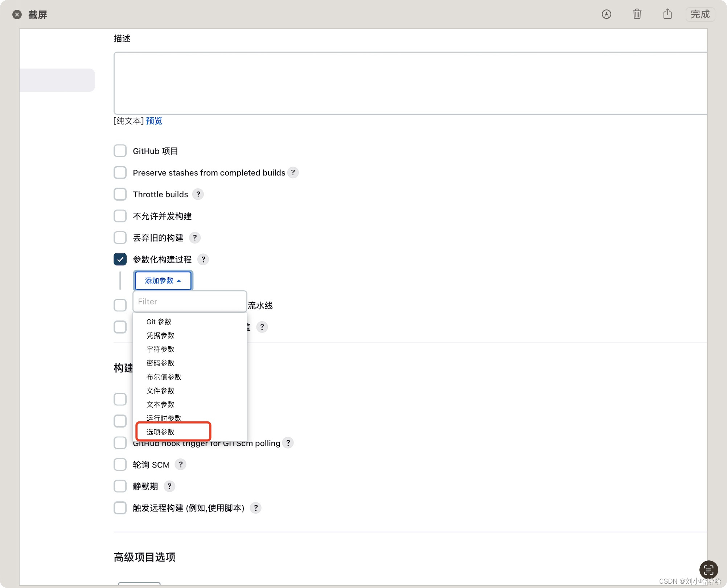Choose Git 参数 menu entry
The width and height of the screenshot is (727, 588).
[159, 322]
